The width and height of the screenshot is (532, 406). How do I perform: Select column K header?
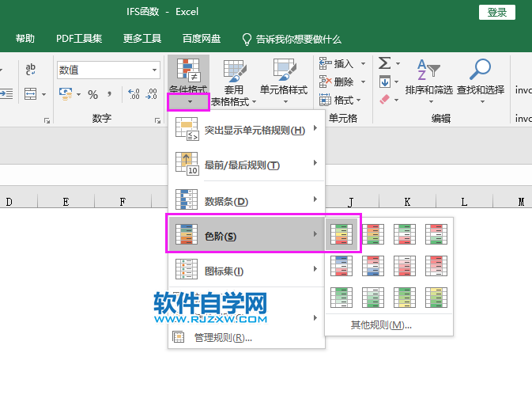[x=407, y=202]
